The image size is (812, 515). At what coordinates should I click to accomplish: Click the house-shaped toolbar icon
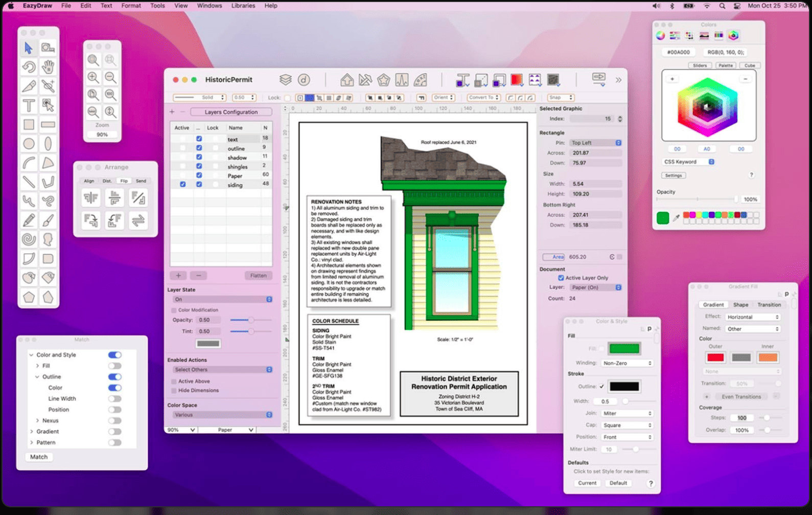point(347,80)
